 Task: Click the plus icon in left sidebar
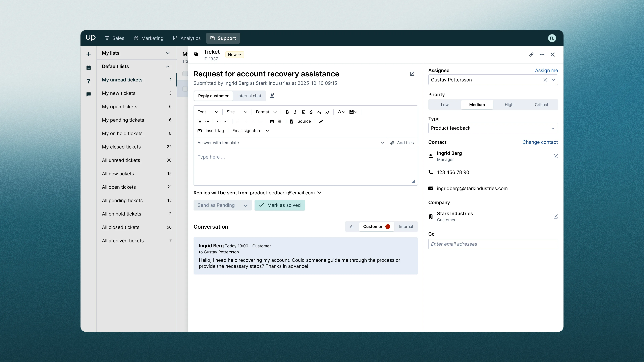pyautogui.click(x=89, y=54)
